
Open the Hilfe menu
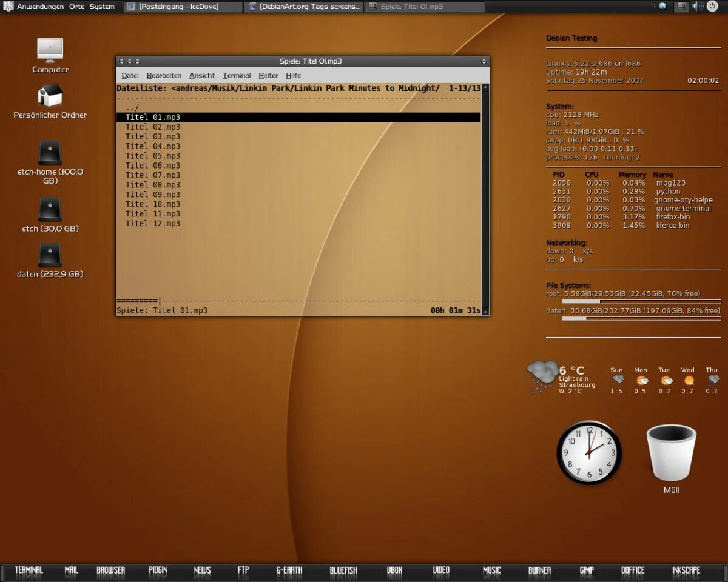[x=293, y=75]
